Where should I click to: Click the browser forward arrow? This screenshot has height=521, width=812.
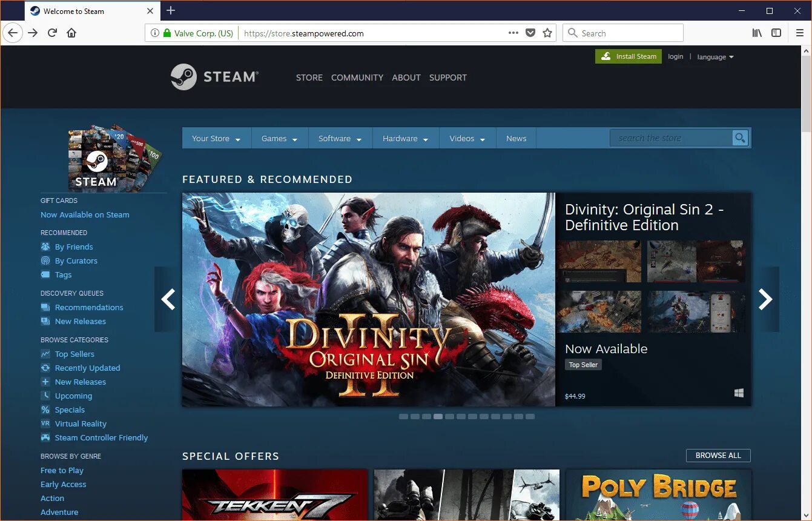(33, 33)
